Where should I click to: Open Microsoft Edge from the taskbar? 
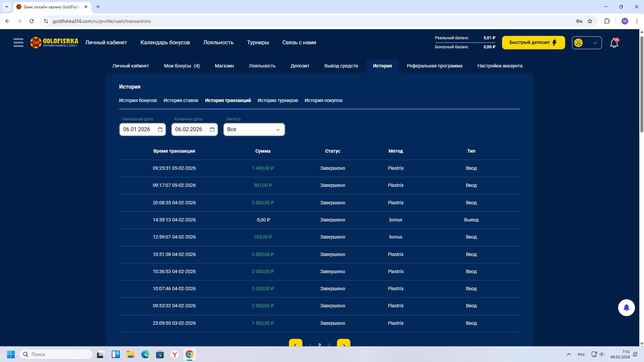click(x=145, y=354)
